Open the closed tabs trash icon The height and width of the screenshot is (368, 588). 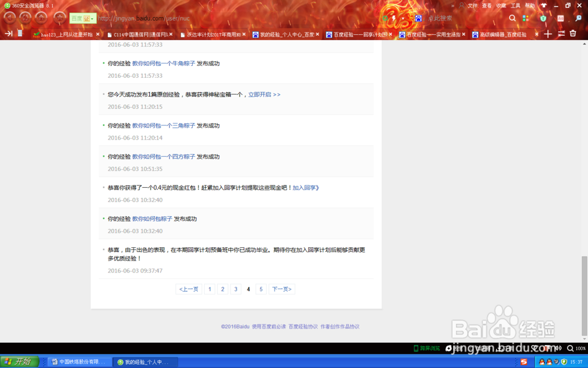[x=573, y=34]
